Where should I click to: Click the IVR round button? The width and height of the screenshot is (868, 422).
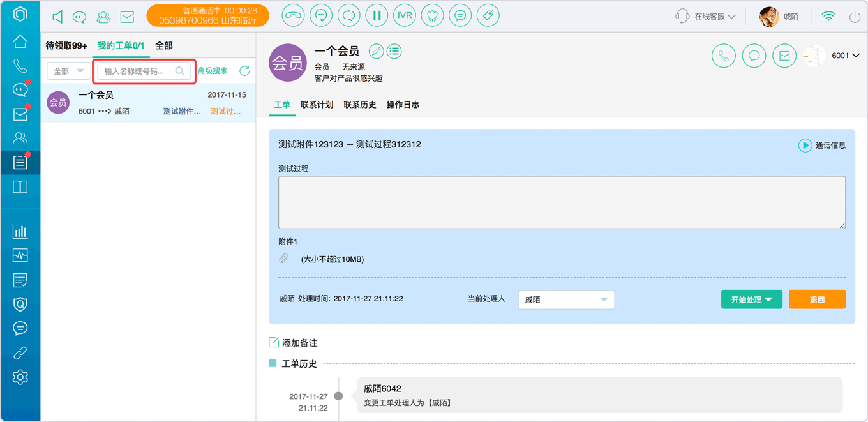point(405,16)
